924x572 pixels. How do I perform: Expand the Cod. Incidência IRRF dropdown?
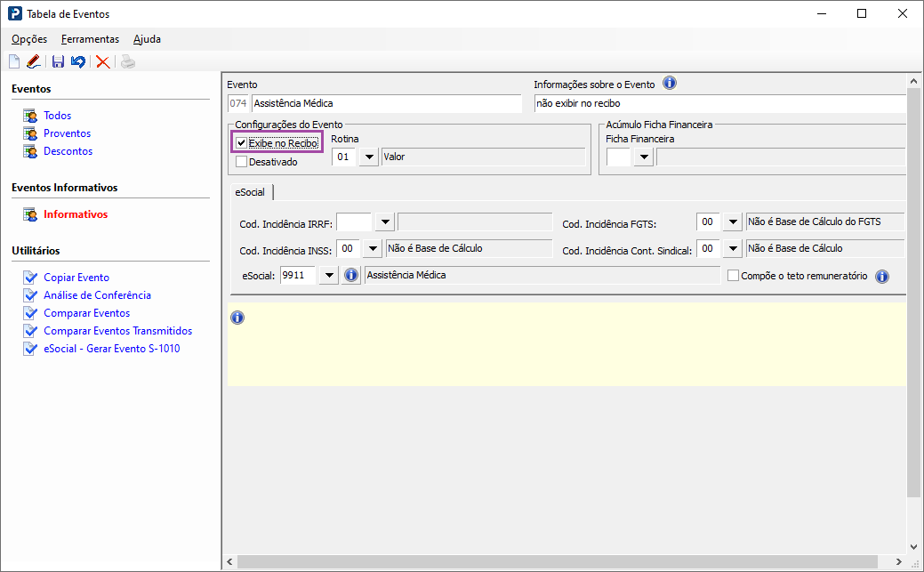[x=385, y=222]
